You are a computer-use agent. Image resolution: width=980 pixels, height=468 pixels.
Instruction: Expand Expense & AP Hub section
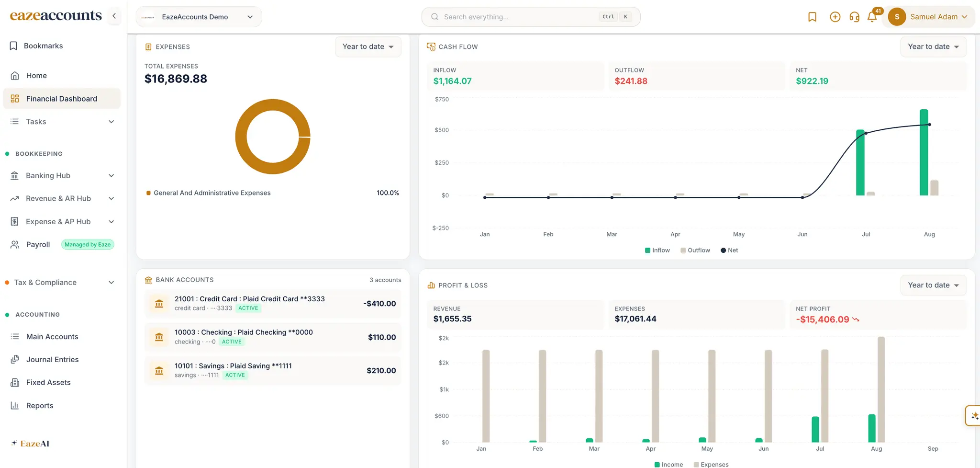tap(62, 221)
